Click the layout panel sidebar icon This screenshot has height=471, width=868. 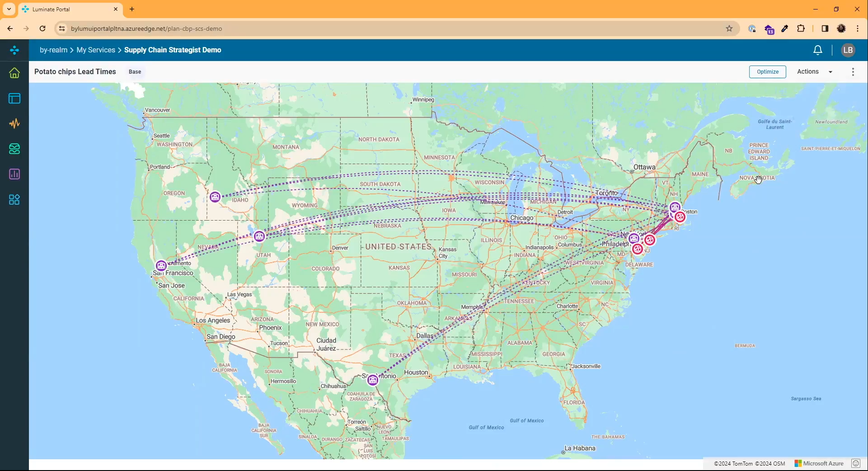(14, 99)
